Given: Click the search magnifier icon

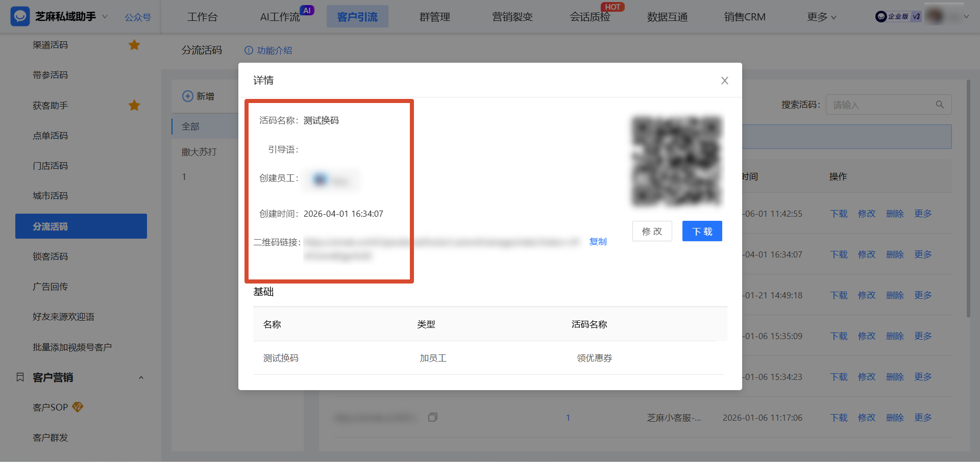Looking at the screenshot, I should [x=940, y=105].
